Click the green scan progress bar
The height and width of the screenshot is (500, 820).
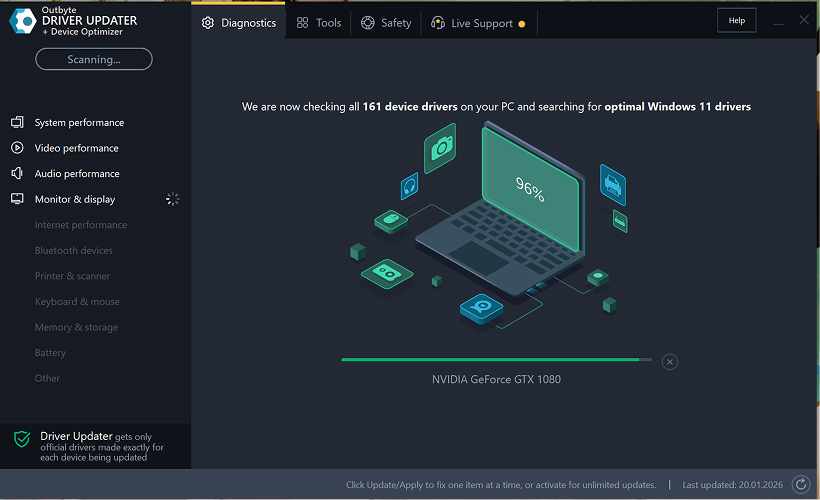[x=490, y=359]
